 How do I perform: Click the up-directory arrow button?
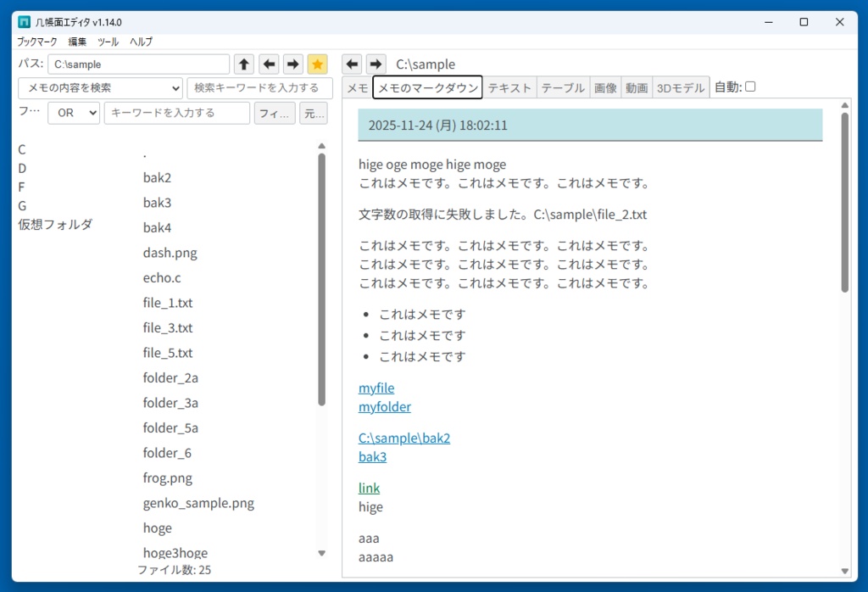click(243, 64)
